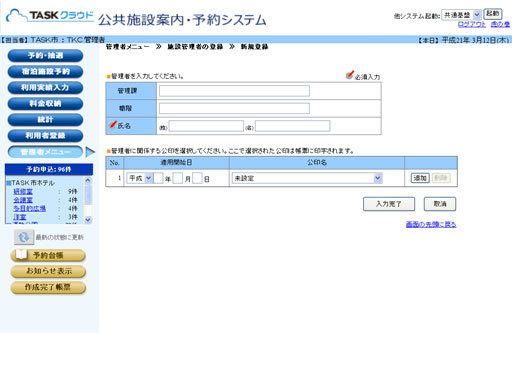This screenshot has height=384, width=512.
Task: Click the 起動 launch button
Action: click(493, 14)
